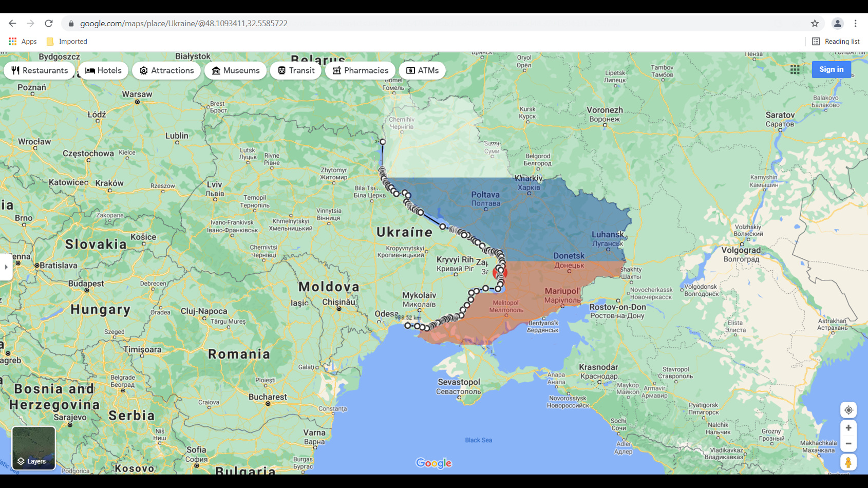Select the Hotels category chip

click(x=103, y=70)
